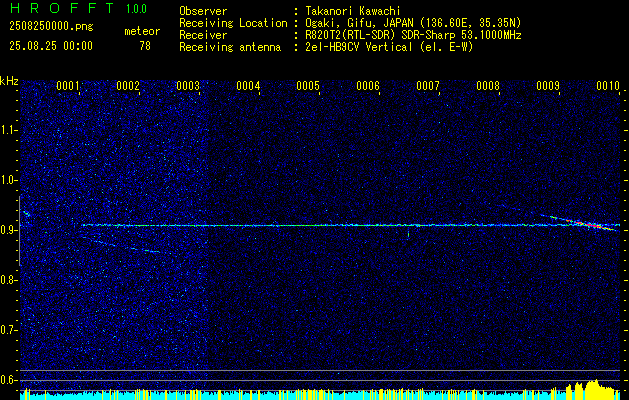Image resolution: width=629 pixels, height=400 pixels.
Task: Click time marker 0002
Action: [128, 86]
